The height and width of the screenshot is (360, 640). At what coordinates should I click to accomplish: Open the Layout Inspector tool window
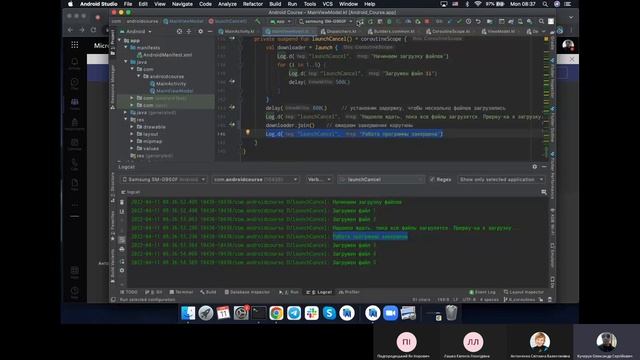click(524, 292)
